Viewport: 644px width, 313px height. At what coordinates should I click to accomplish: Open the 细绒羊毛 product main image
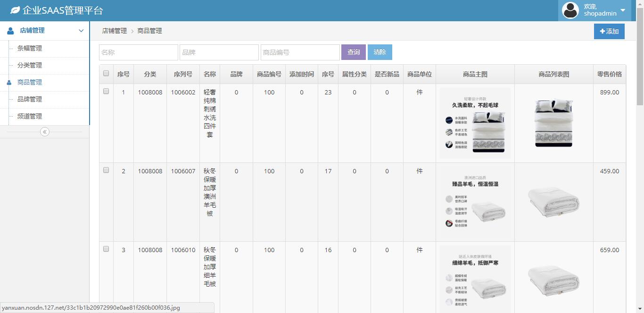[x=475, y=279]
